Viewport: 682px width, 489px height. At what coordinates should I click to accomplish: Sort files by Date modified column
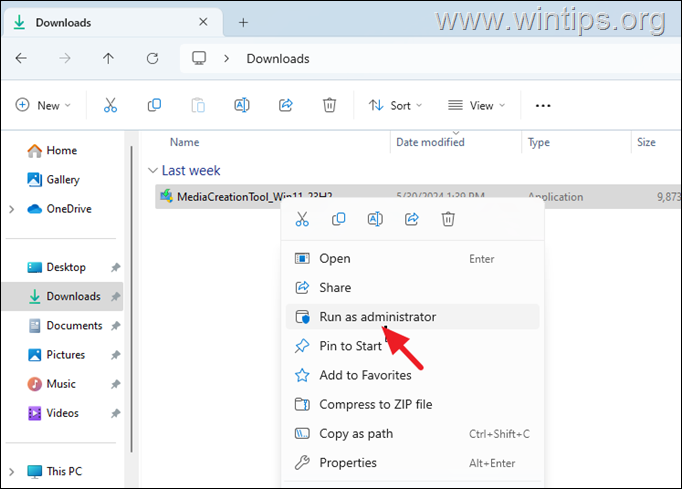coord(430,142)
